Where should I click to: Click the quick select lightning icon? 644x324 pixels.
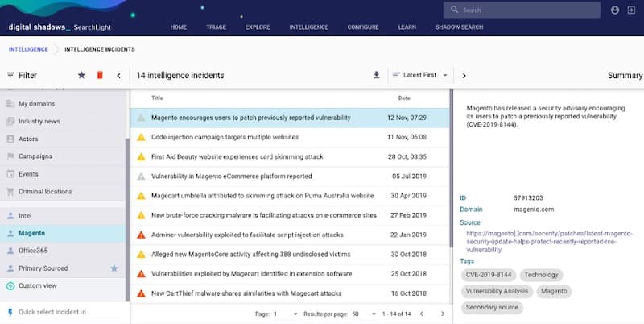[x=10, y=312]
